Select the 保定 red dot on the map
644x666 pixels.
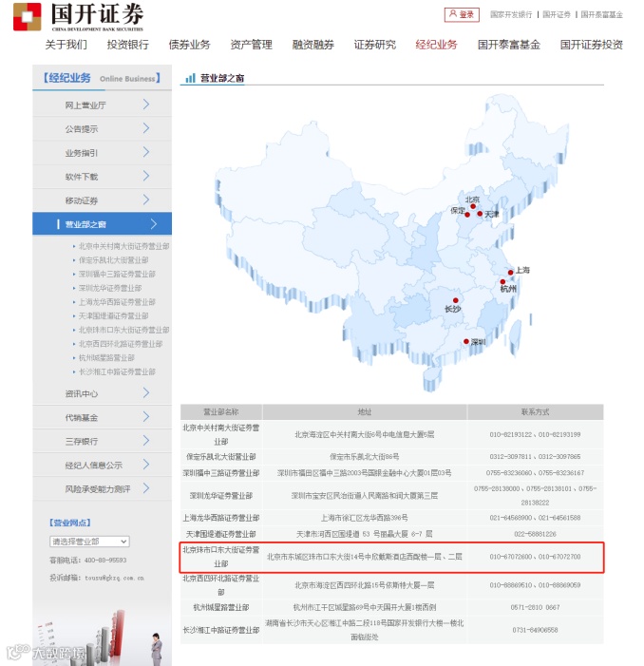tap(467, 215)
